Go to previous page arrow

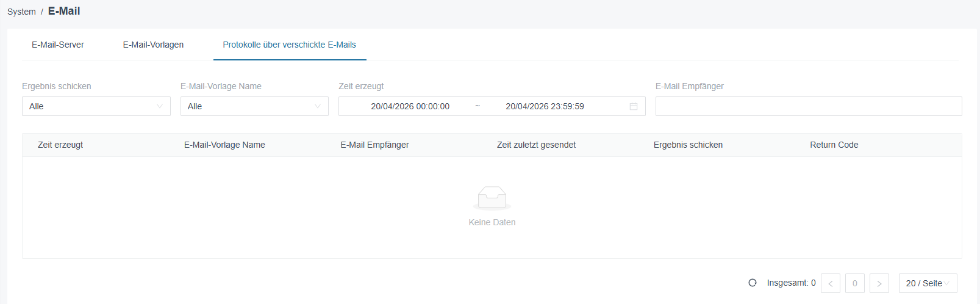[x=831, y=283]
